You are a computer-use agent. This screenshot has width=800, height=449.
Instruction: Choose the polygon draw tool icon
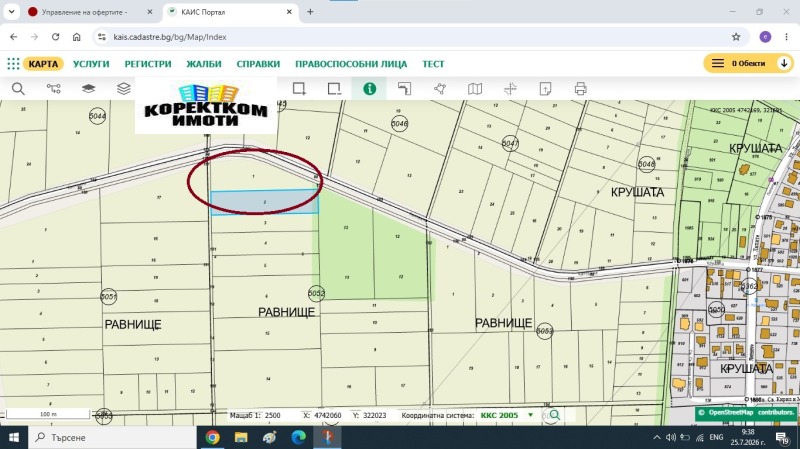coord(440,89)
